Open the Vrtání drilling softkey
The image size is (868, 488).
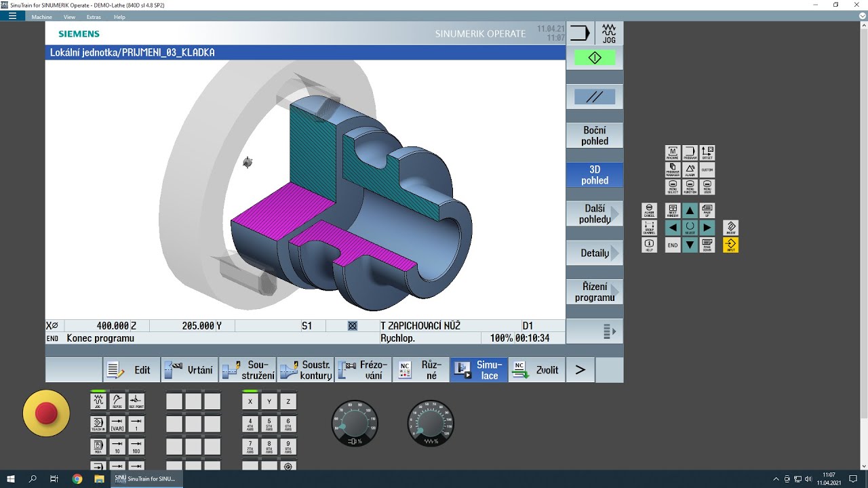click(189, 370)
